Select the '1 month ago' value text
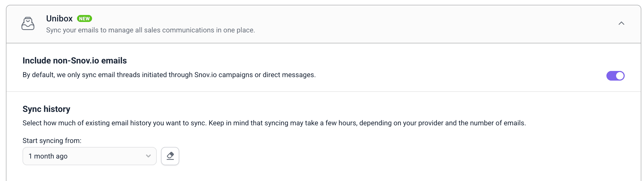 tap(48, 156)
